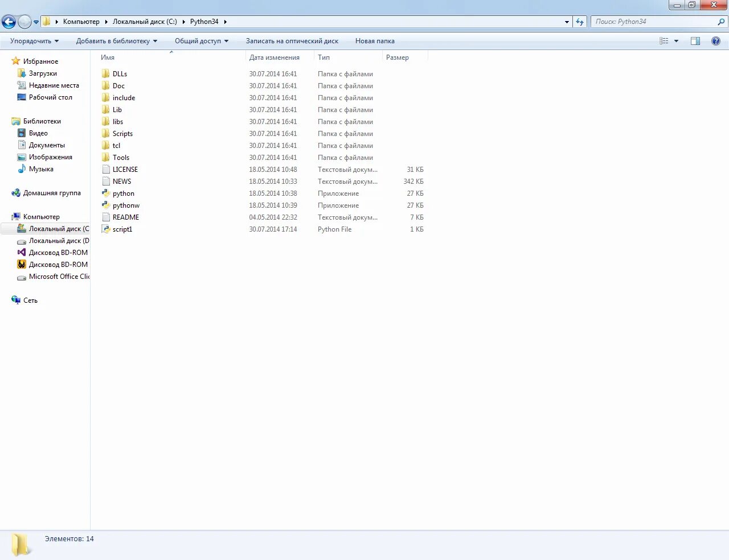Open address bar history dropdown
Image resolution: width=729 pixels, height=560 pixels.
tap(567, 22)
